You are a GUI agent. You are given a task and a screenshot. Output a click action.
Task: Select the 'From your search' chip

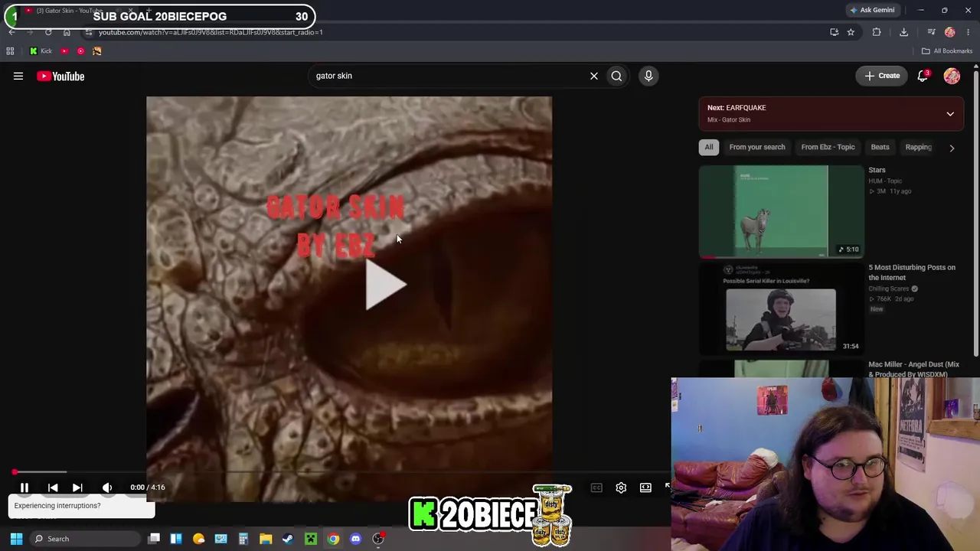pyautogui.click(x=757, y=147)
